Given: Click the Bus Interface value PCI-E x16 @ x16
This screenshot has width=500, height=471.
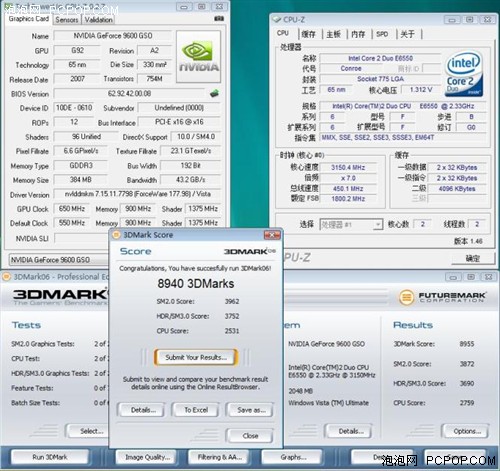Looking at the screenshot, I should [x=179, y=122].
